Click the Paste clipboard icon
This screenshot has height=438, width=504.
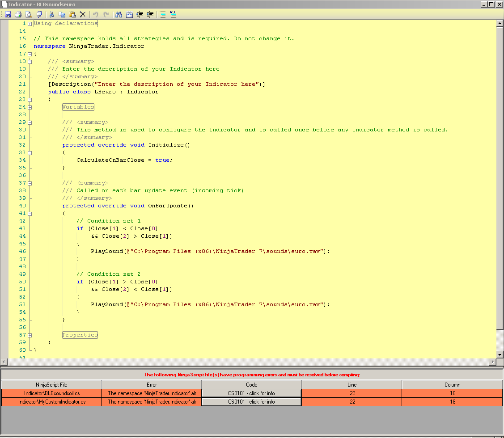pos(72,14)
